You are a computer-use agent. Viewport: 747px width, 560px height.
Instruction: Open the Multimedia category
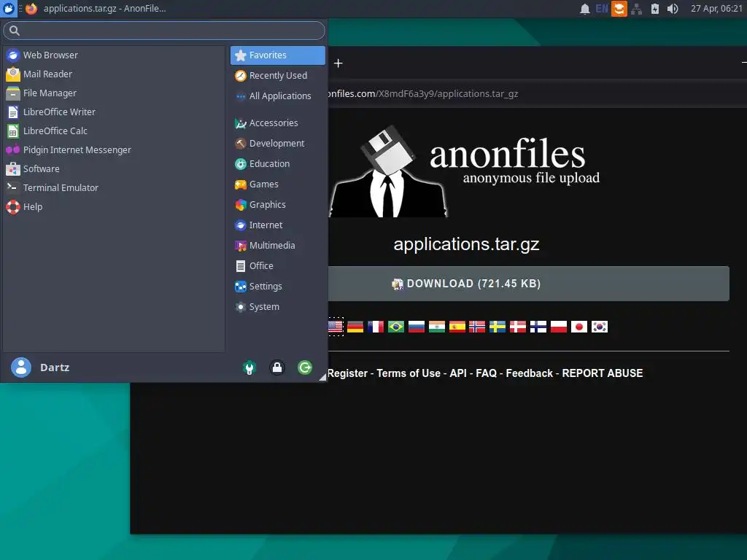(278, 246)
